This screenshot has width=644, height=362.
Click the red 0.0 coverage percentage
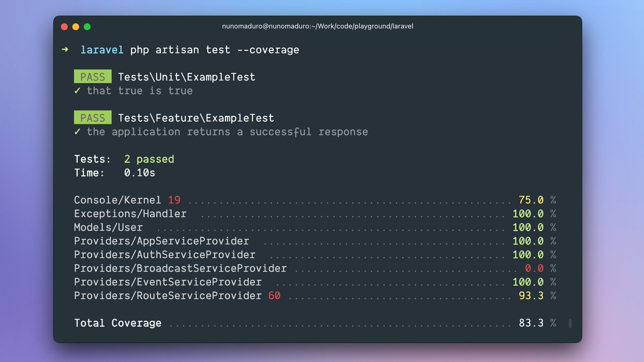(535, 268)
